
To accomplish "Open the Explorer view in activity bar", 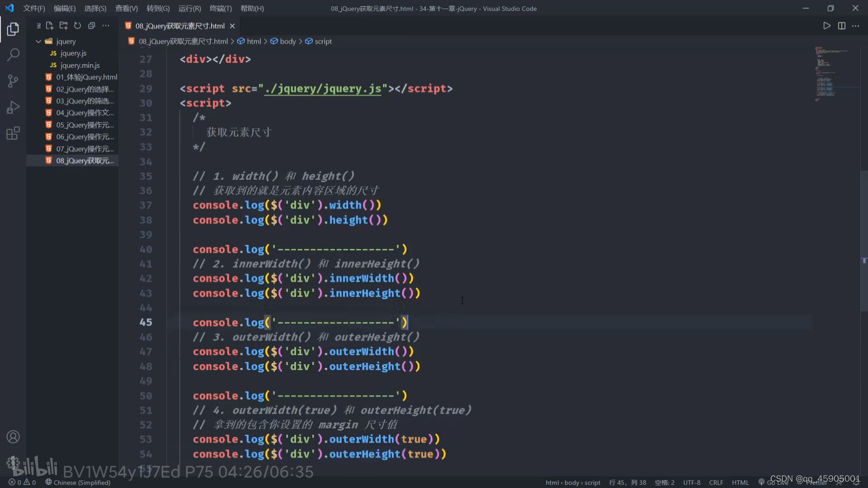I will click(13, 29).
